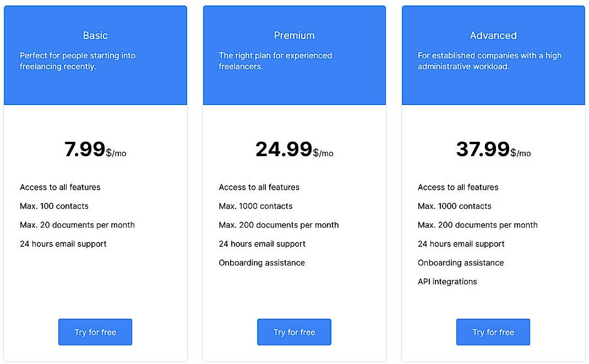Select the Premium plan header
This screenshot has height=364, width=589.
[294, 35]
